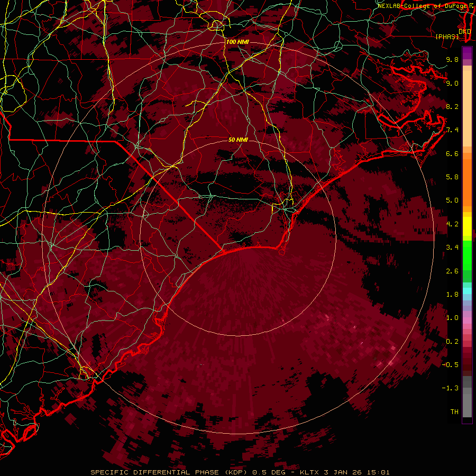Click the 5.8 legend value
The image size is (476, 476).
(x=452, y=177)
